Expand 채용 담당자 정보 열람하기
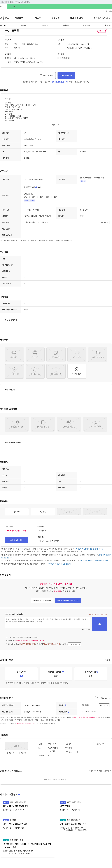 click(x=68, y=600)
